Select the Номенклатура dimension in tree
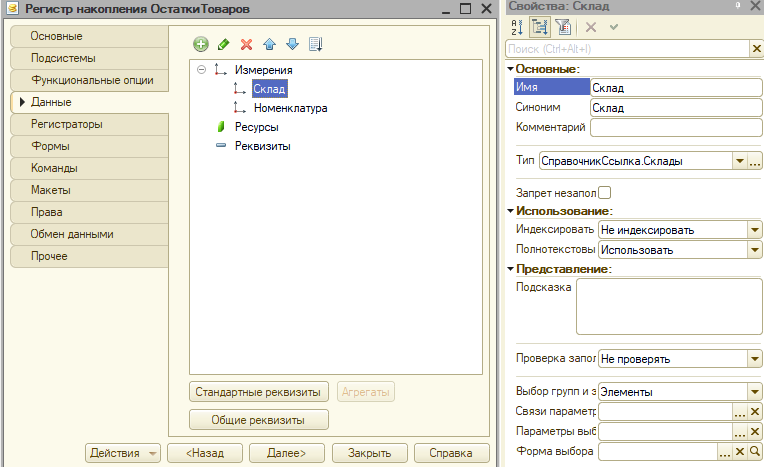764x467 pixels. [x=290, y=108]
